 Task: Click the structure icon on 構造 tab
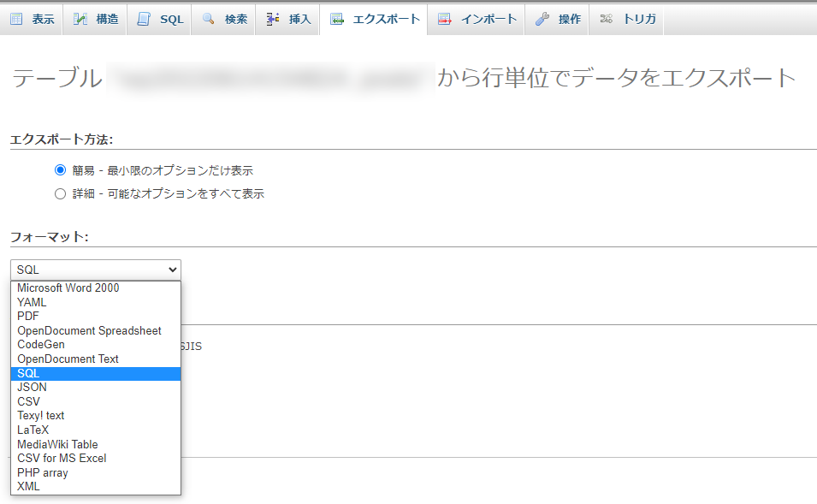pos(80,19)
